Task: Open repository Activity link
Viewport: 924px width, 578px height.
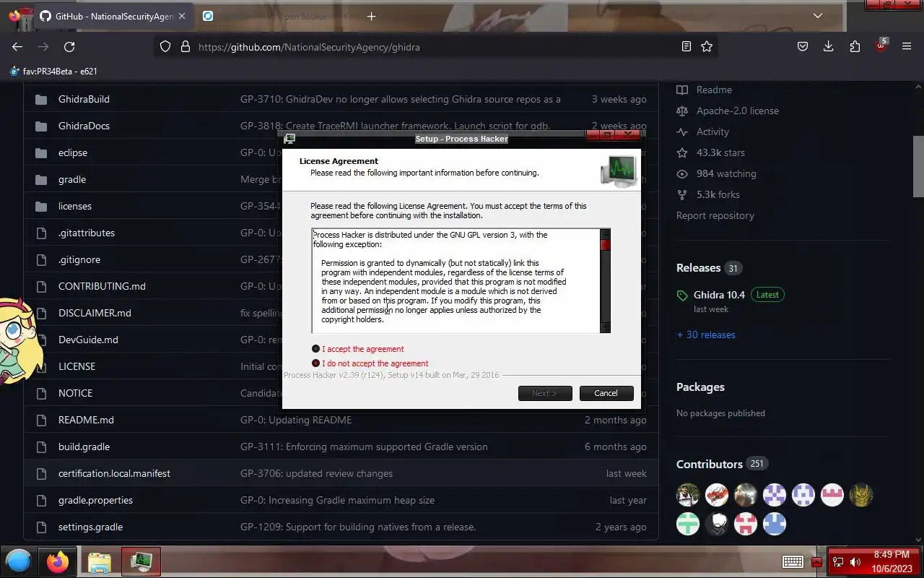Action: click(x=703, y=131)
